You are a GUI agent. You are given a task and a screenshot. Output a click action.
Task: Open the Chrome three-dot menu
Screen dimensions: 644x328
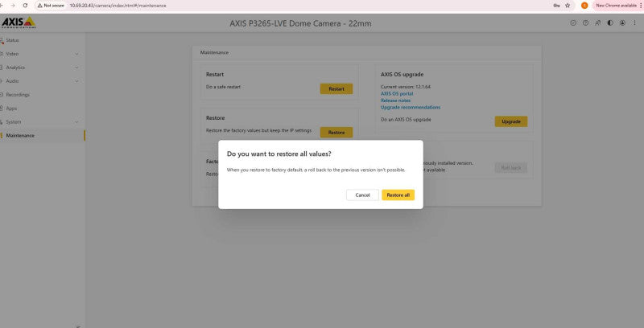[641, 6]
